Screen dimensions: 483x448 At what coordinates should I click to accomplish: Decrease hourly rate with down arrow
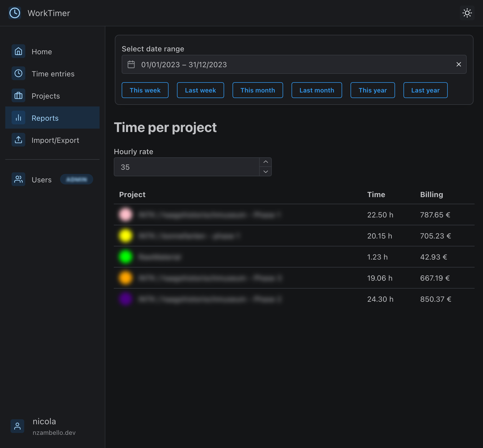coord(265,172)
